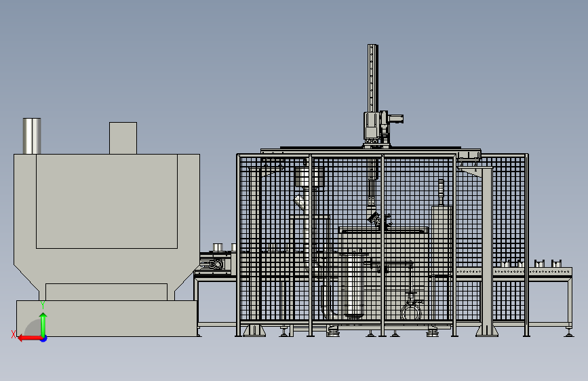Select the round valve near the cage floor
Image resolution: width=588 pixels, height=381 pixels.
(411, 312)
